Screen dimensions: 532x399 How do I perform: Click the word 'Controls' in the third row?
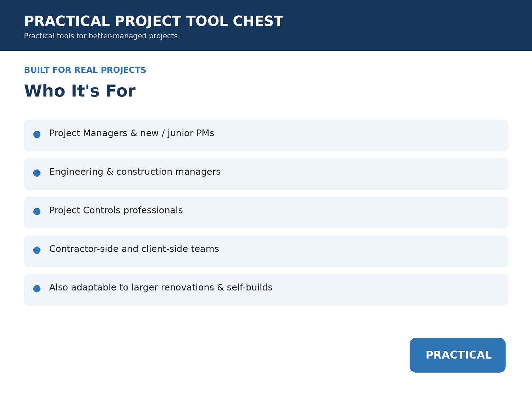tap(102, 210)
